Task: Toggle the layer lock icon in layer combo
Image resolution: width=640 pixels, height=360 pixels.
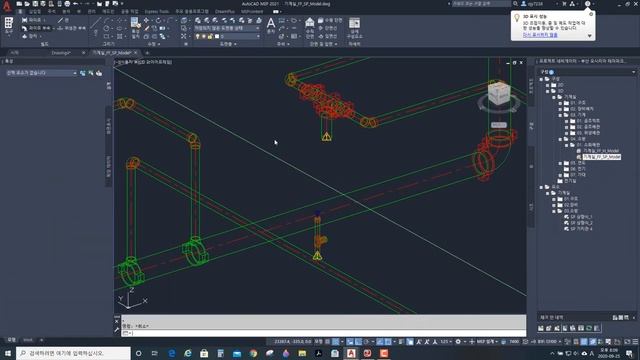Action: [210, 36]
